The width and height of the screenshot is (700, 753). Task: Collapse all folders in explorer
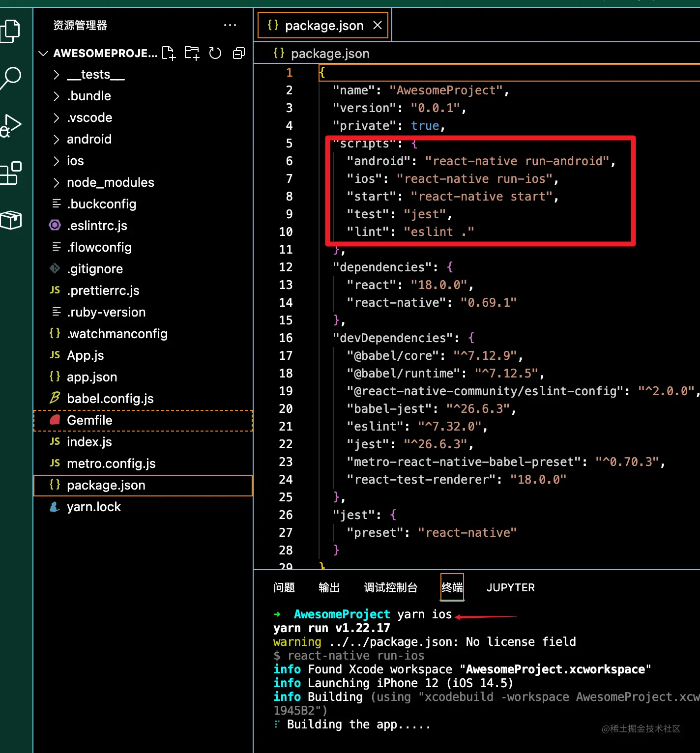click(239, 53)
